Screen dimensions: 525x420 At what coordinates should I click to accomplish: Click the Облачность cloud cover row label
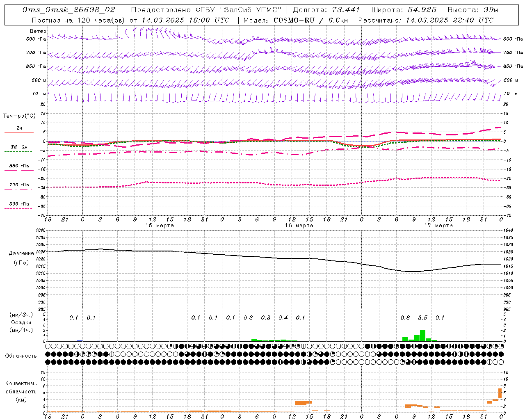point(21,356)
